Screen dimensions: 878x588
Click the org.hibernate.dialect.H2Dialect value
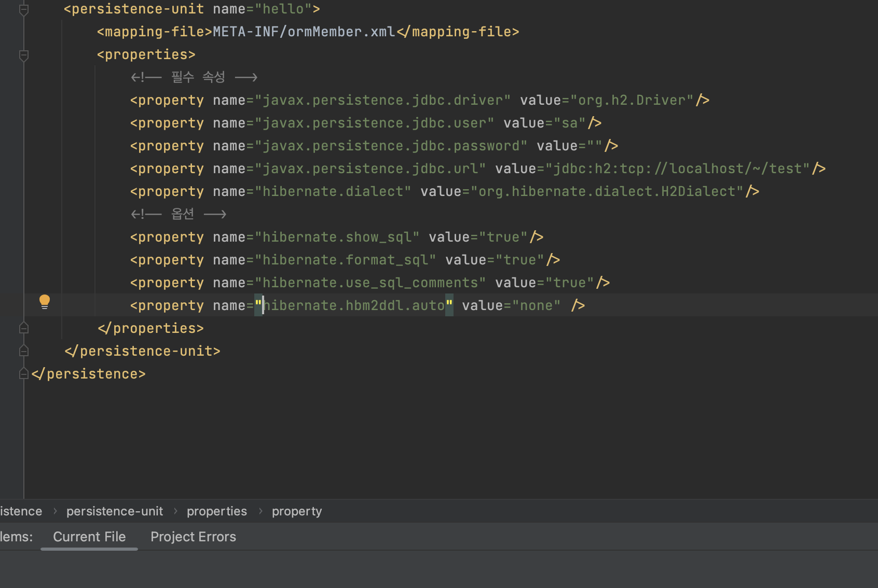[x=607, y=191]
